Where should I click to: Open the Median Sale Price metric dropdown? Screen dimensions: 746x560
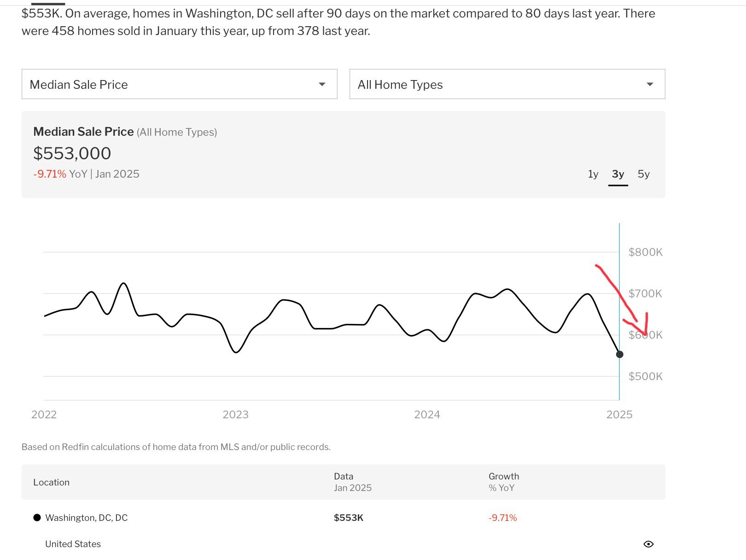coord(179,84)
